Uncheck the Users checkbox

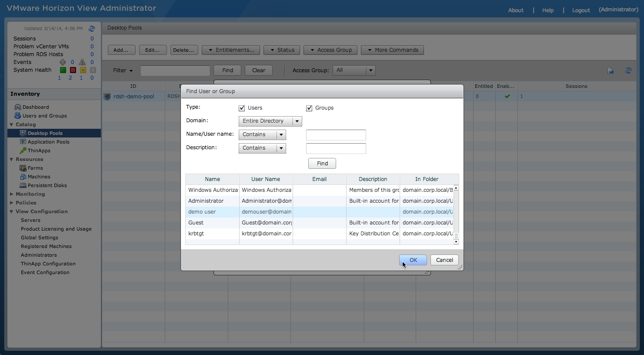click(242, 108)
